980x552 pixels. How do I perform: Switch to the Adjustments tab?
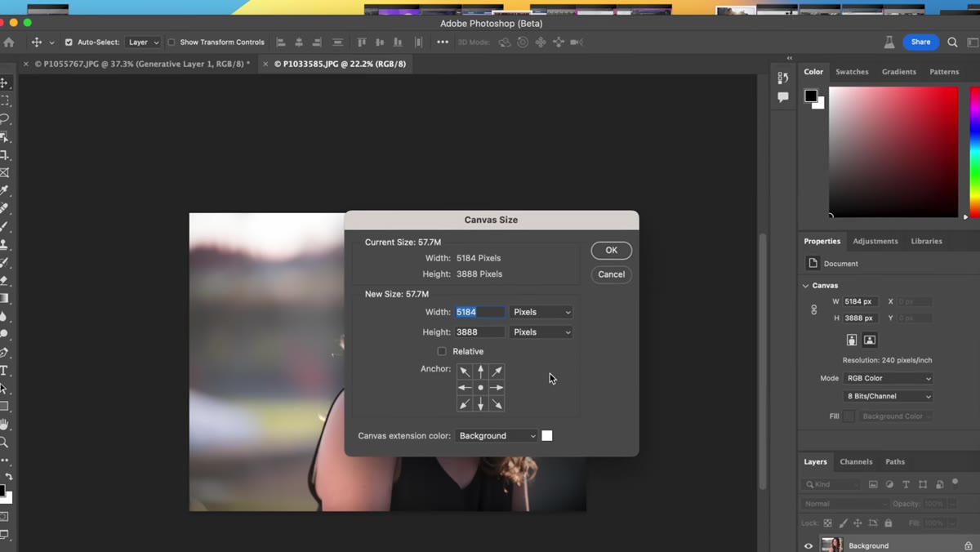[x=875, y=241]
